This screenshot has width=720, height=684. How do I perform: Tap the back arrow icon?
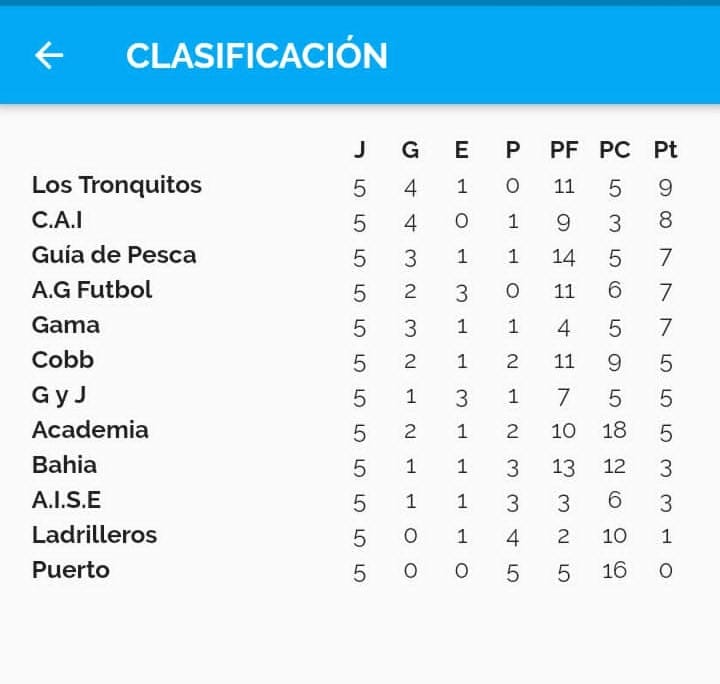(x=49, y=56)
